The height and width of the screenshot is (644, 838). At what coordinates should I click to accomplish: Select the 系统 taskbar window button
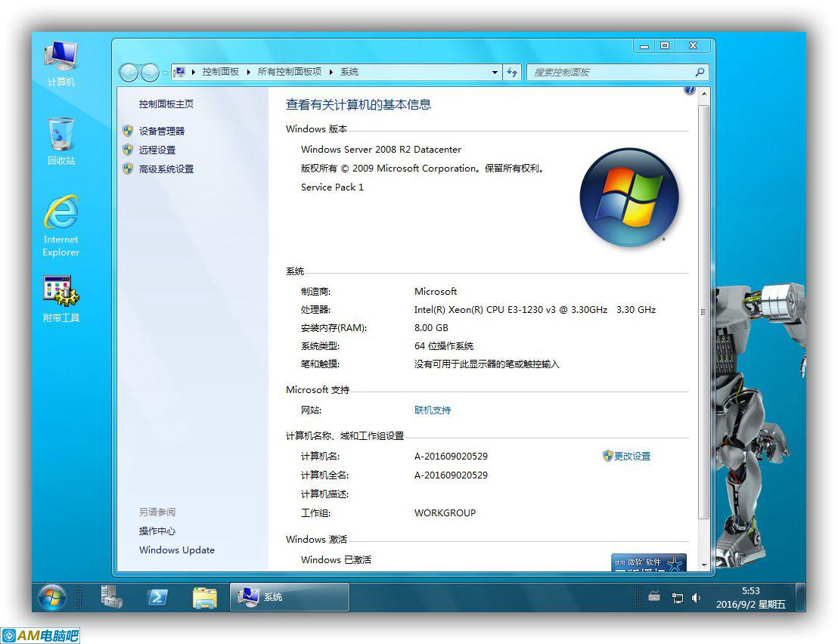click(x=290, y=597)
